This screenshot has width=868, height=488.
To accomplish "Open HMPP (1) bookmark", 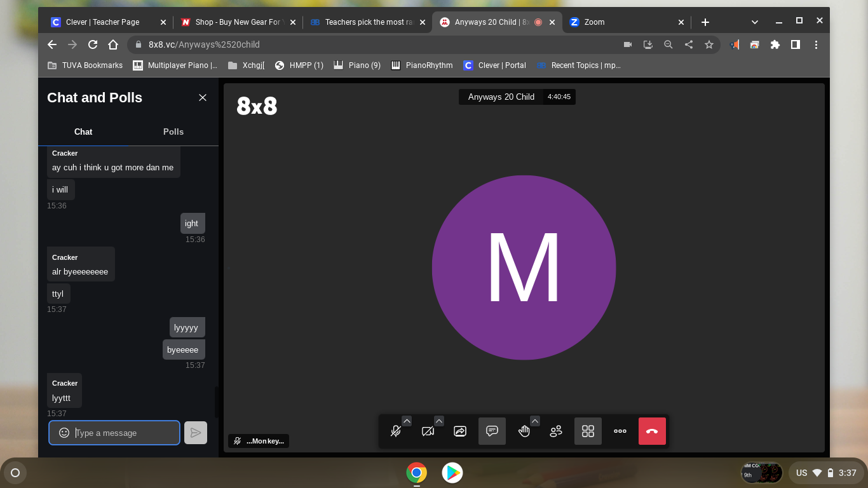I will 299,65.
